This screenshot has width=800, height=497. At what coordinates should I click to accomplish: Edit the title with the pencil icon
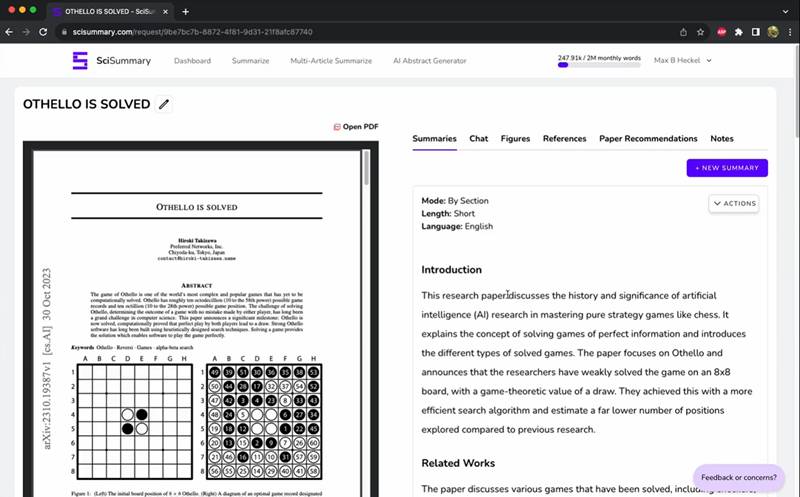pyautogui.click(x=164, y=104)
